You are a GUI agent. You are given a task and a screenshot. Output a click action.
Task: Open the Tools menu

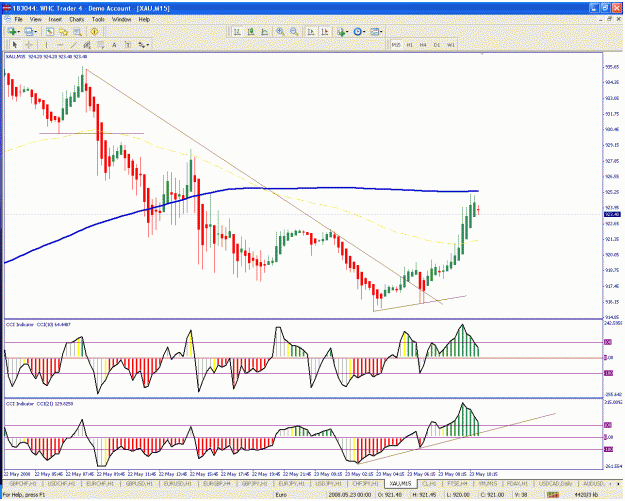tap(98, 19)
